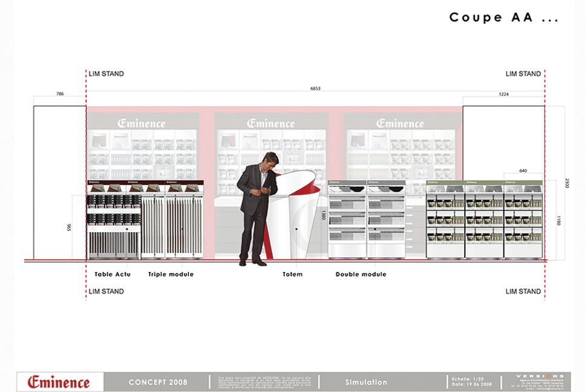Select the bottom-left 'LIM STAND' label
This screenshot has width=585, height=392.
pos(106,291)
